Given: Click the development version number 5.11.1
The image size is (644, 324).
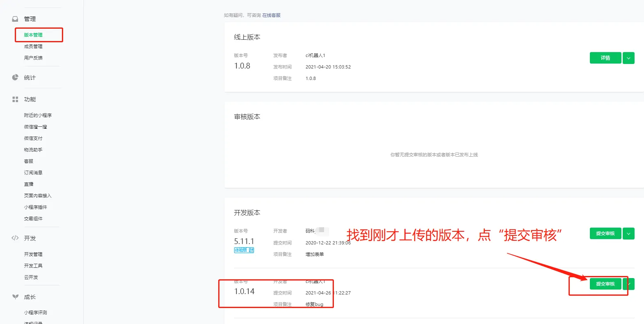Looking at the screenshot, I should (244, 241).
